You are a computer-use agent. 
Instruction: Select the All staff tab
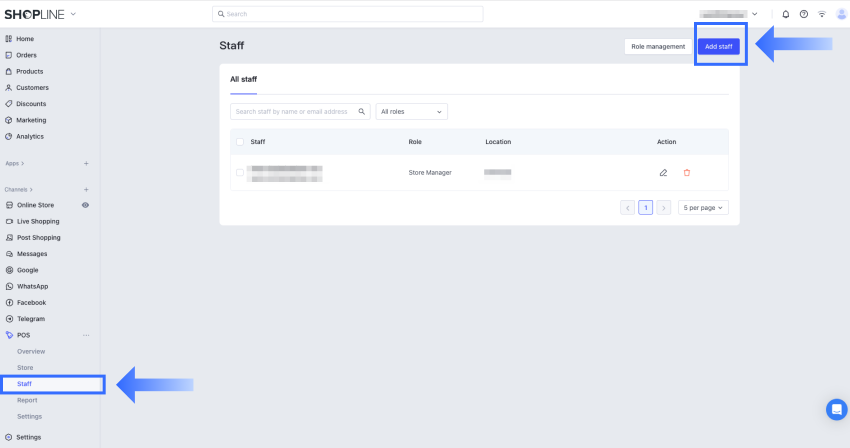coord(243,78)
